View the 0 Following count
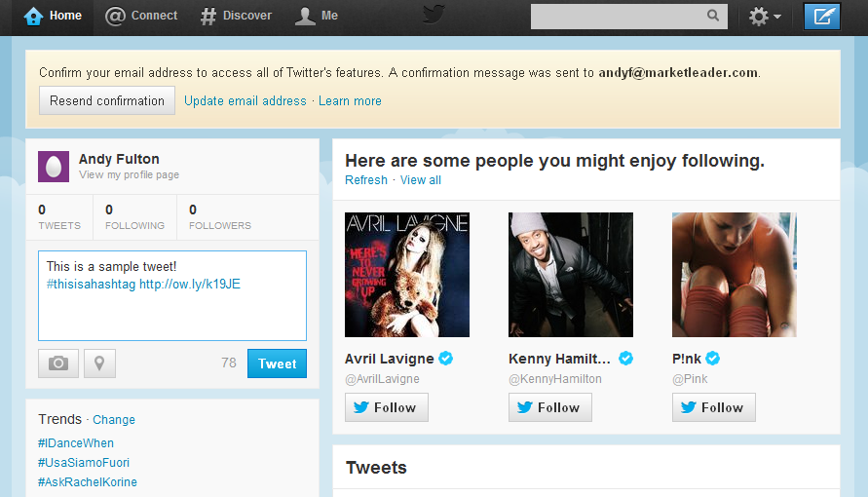 tap(134, 217)
